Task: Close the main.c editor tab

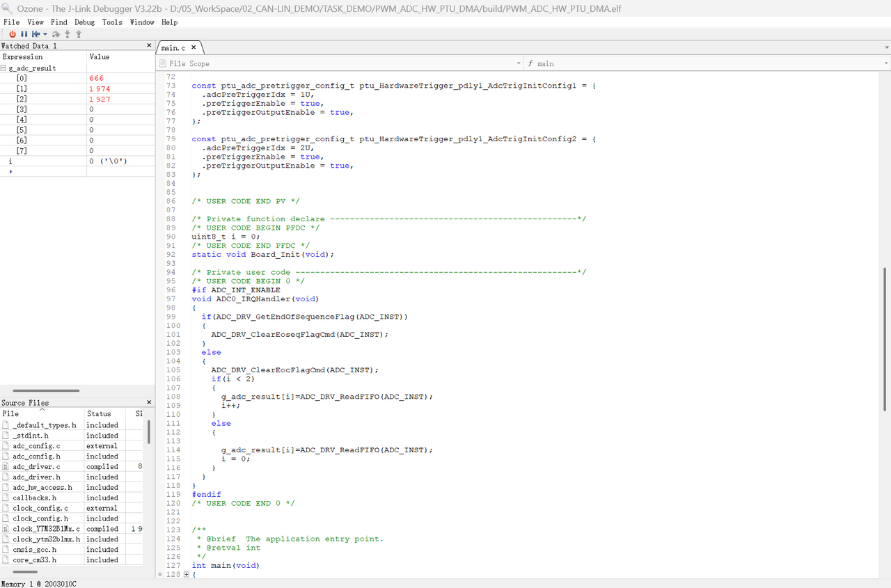Action: tap(194, 47)
